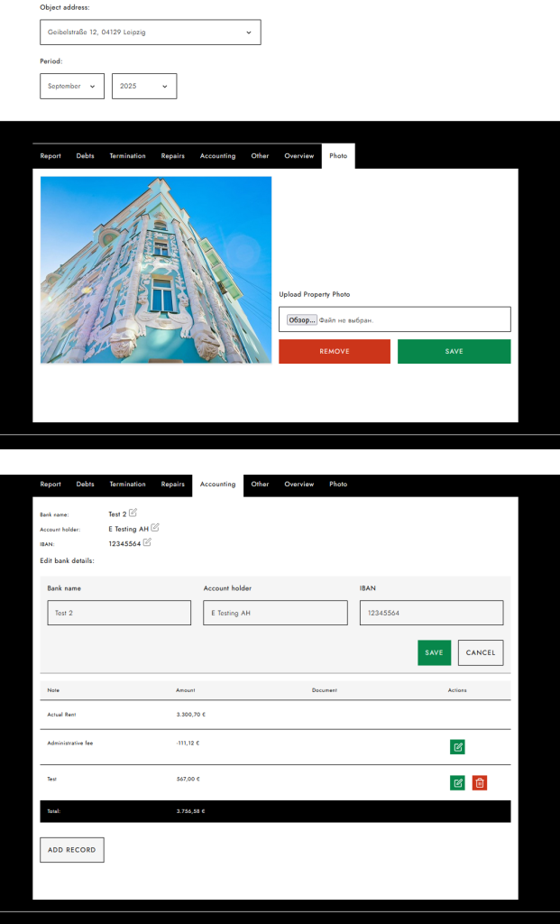Save the uploaded property photo
The height and width of the screenshot is (924, 560).
pos(454,351)
